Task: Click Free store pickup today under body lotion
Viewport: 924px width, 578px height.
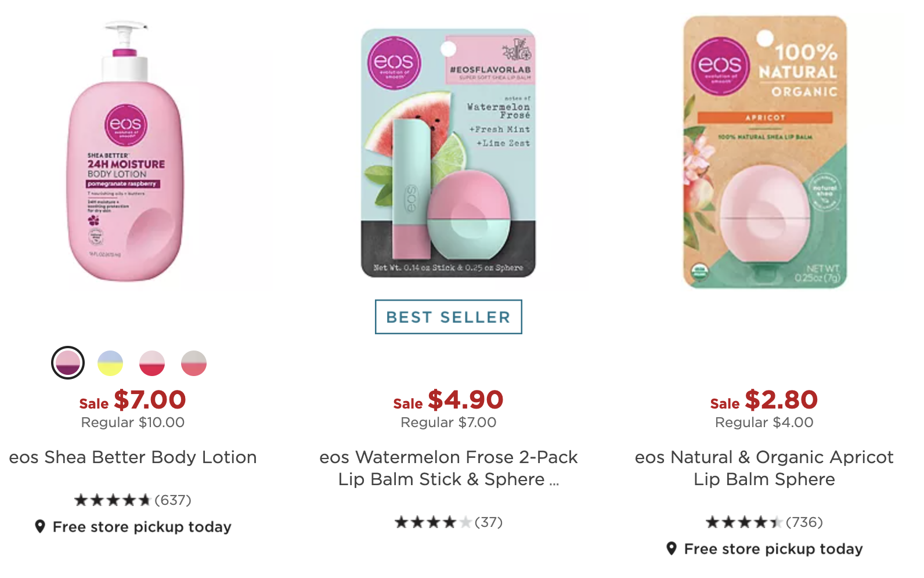Action: tap(142, 527)
